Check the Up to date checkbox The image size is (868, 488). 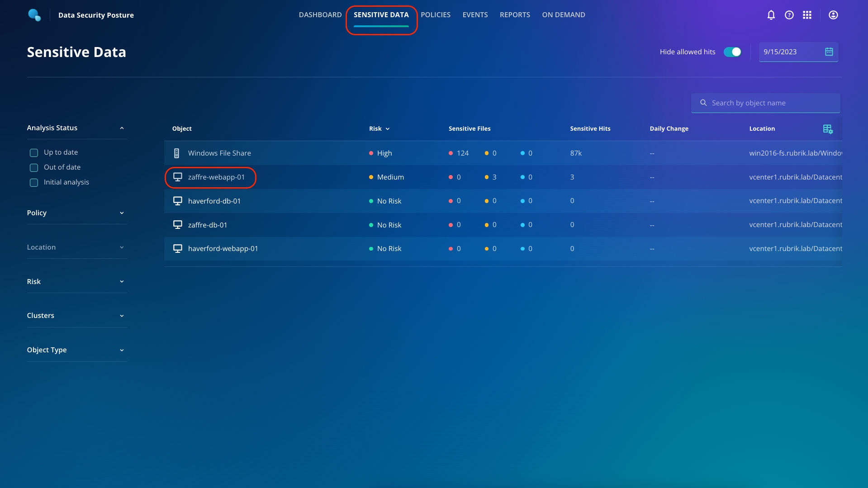(x=34, y=153)
